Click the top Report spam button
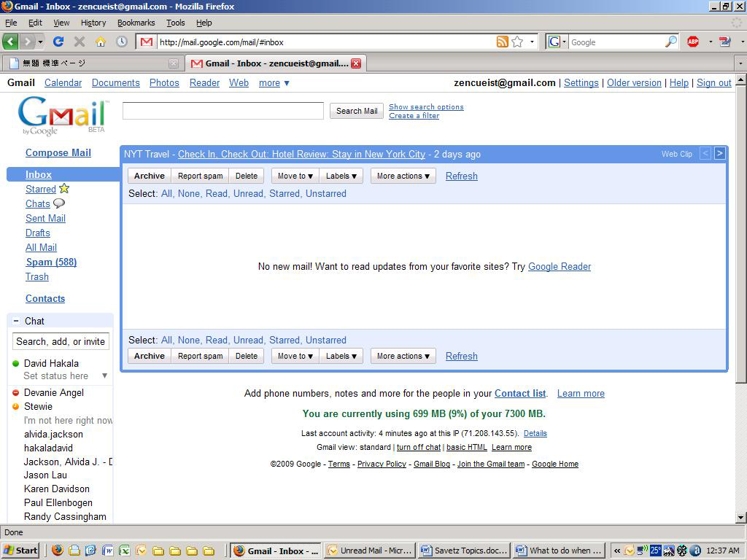This screenshot has width=747, height=560. coord(200,176)
